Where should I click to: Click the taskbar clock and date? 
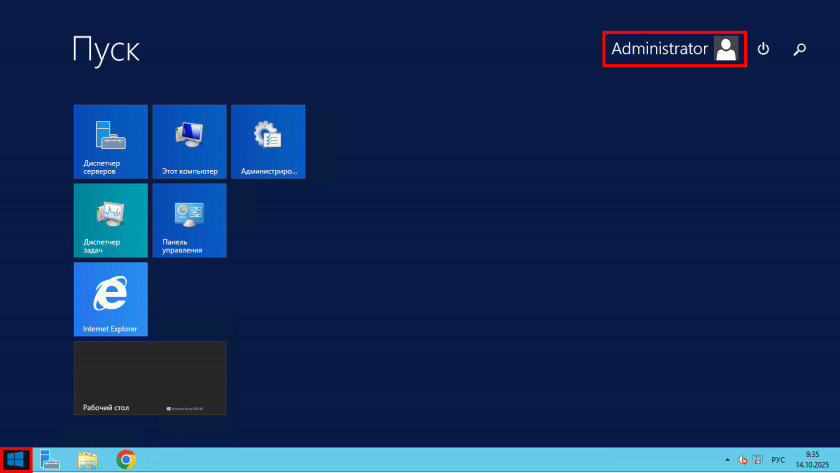pos(811,460)
